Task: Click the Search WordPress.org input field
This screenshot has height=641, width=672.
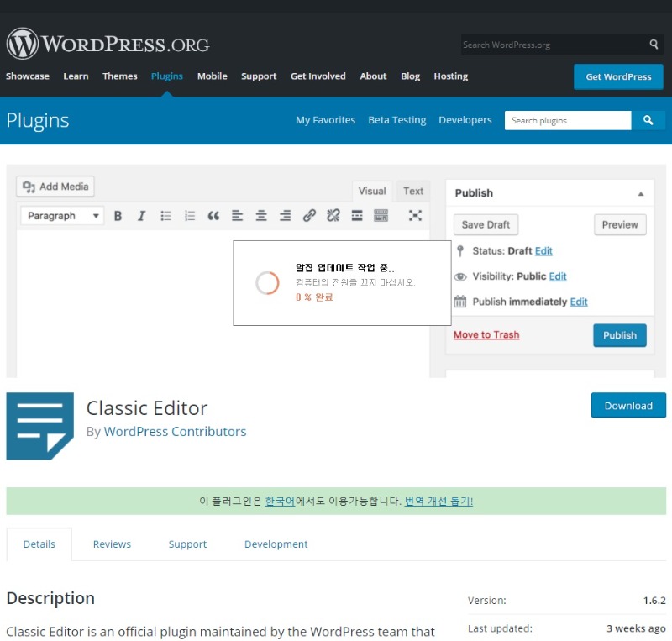Action: (x=554, y=45)
